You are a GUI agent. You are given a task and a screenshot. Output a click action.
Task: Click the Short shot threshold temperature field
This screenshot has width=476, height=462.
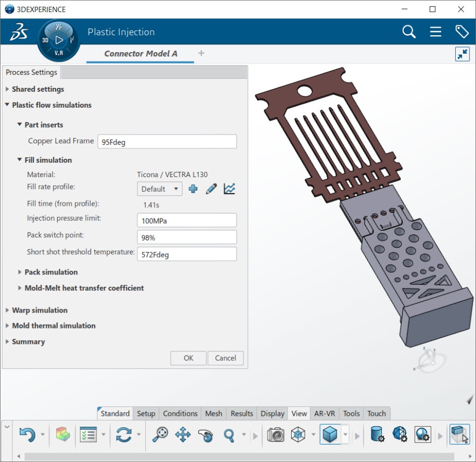(x=187, y=254)
